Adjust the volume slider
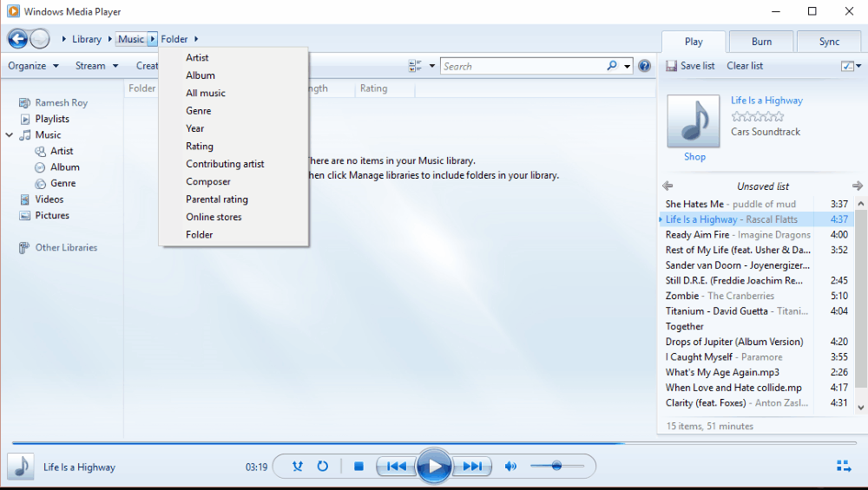The width and height of the screenshot is (868, 490). (557, 467)
